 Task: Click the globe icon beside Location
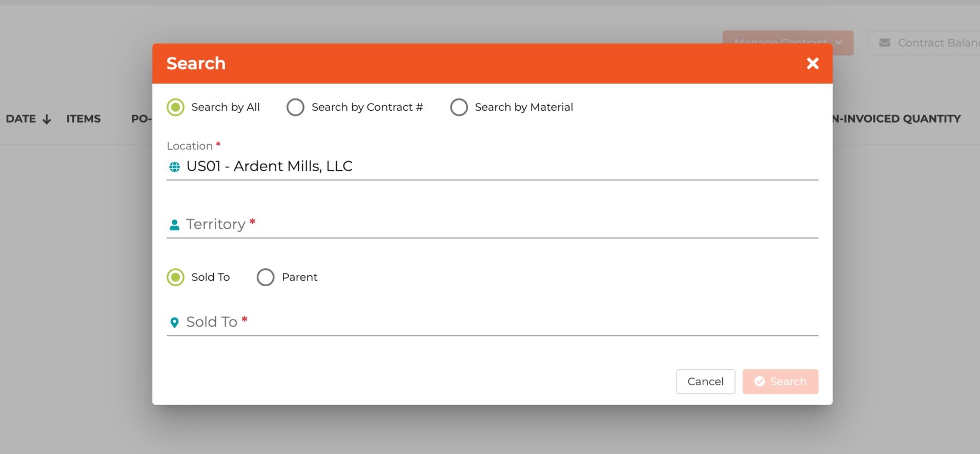tap(174, 167)
